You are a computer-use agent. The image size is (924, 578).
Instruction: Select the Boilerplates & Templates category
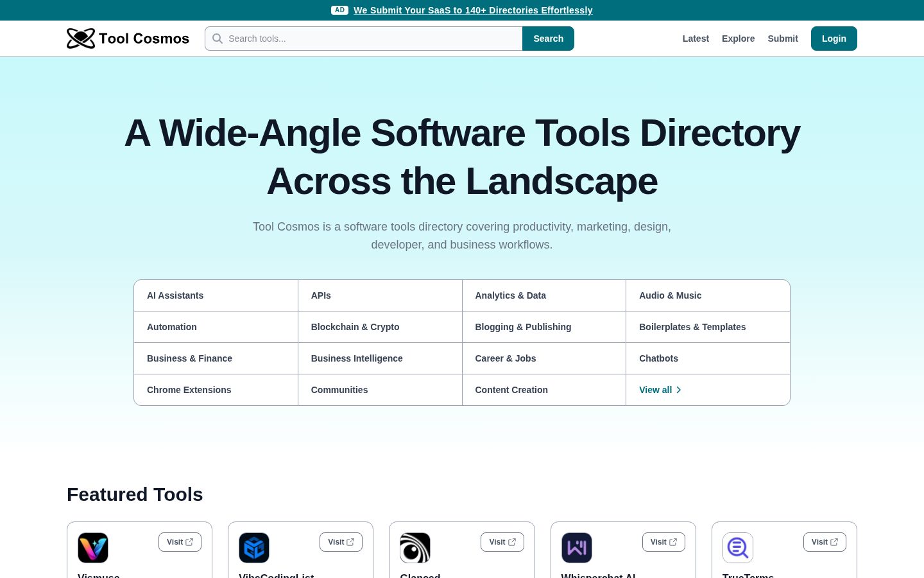pos(708,327)
